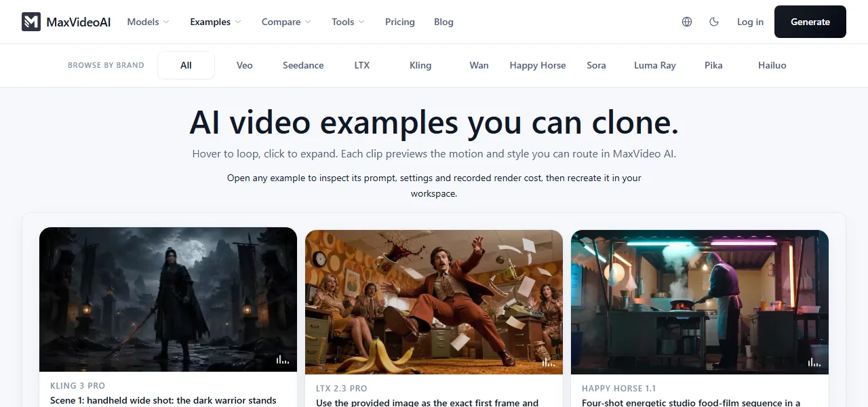The height and width of the screenshot is (407, 868).
Task: Toggle dark mode with moon icon
Action: (x=714, y=22)
